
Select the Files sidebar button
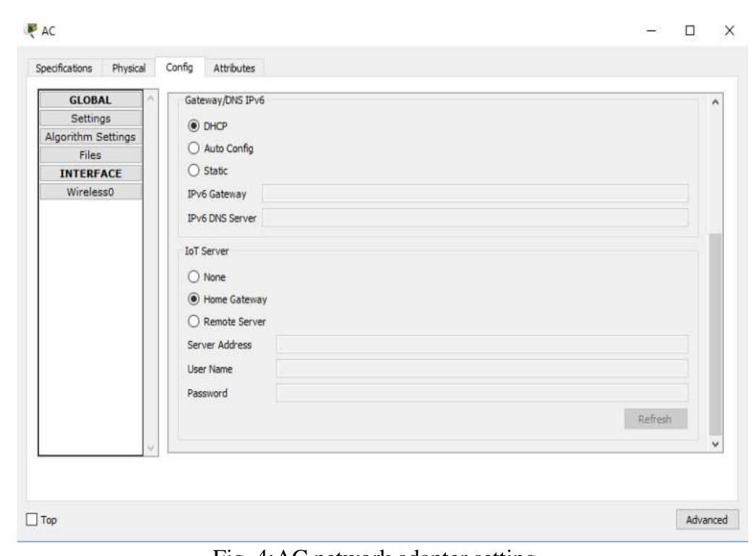[90, 155]
